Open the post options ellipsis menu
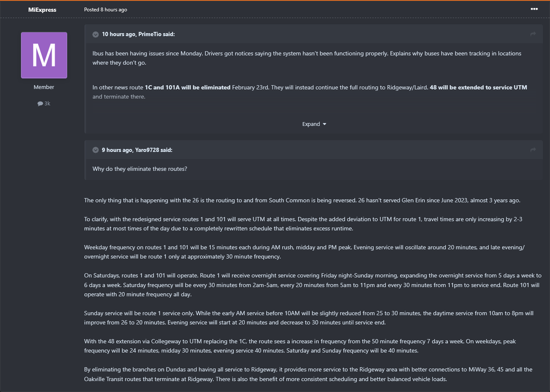550x392 pixels. pos(534,9)
